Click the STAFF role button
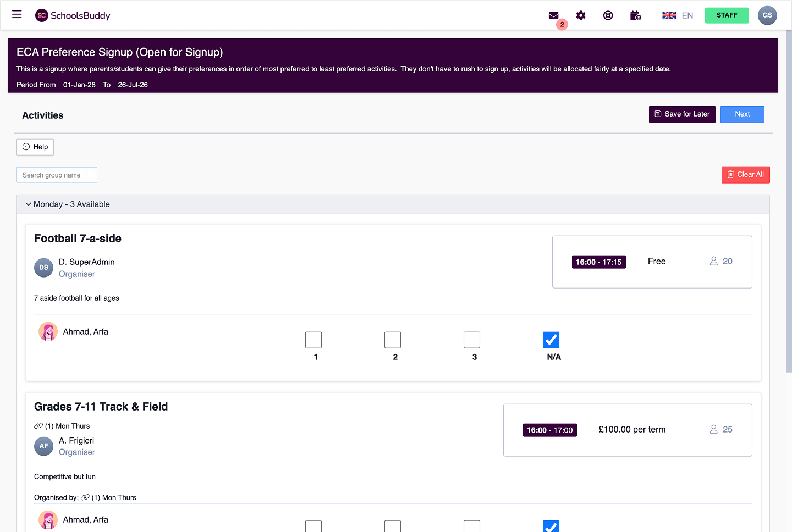Image resolution: width=792 pixels, height=532 pixels. coord(727,15)
